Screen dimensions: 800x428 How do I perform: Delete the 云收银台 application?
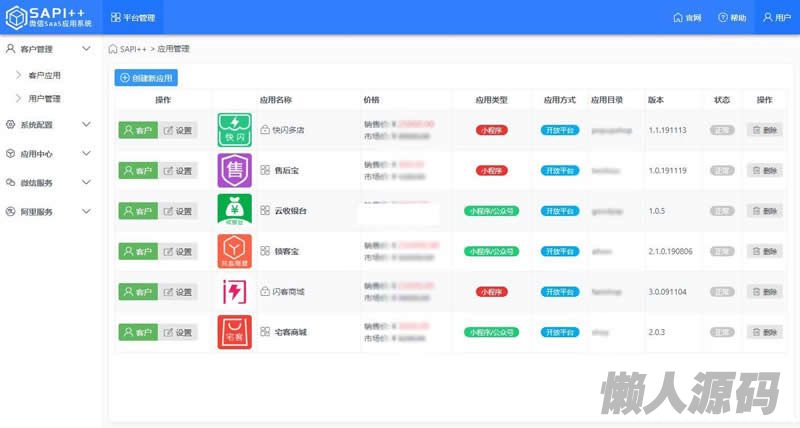pos(764,211)
